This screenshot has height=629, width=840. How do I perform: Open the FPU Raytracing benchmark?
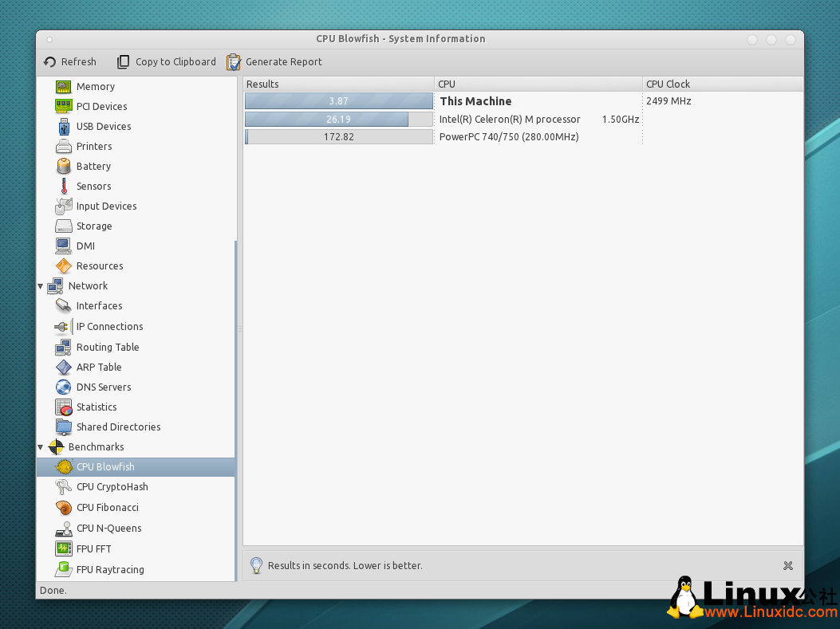109,570
